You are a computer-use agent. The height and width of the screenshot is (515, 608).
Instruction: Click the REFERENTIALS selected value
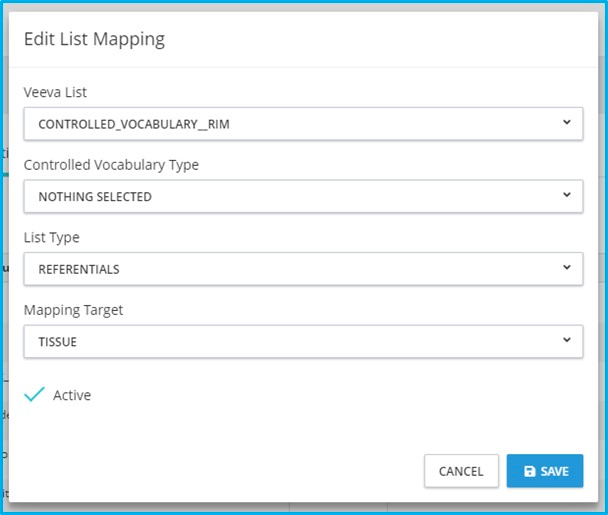click(x=79, y=269)
